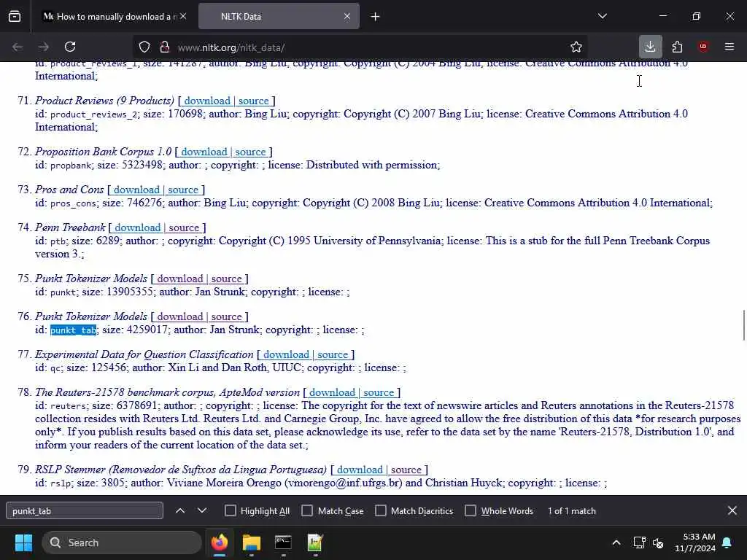Open the Downloads panel
747x560 pixels.
click(x=650, y=47)
